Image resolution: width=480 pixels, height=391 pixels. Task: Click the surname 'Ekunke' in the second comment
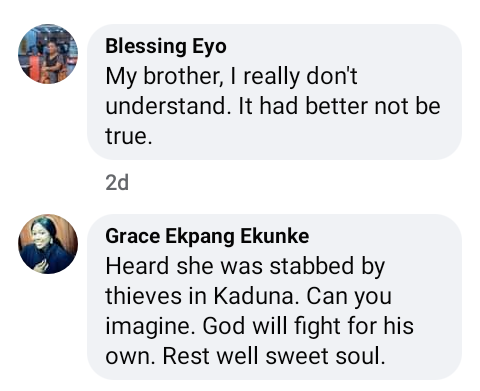click(275, 236)
